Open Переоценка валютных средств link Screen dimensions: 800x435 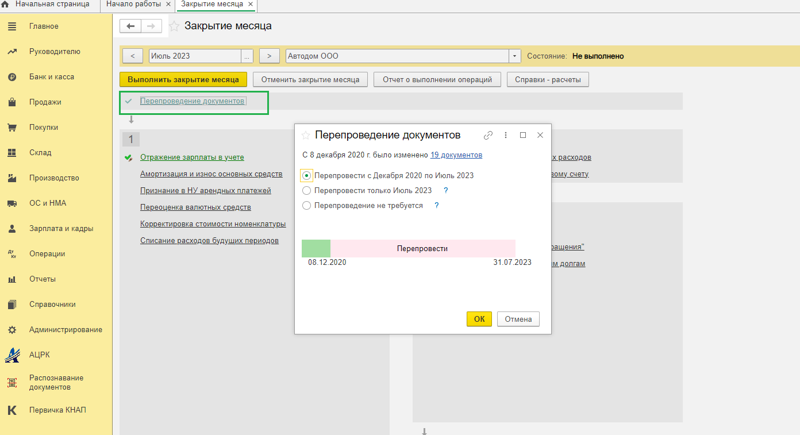click(195, 207)
